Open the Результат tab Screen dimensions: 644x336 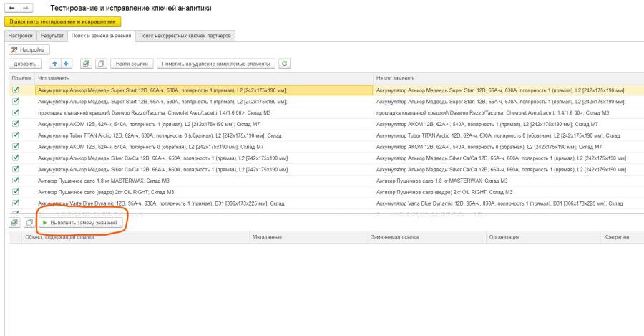coord(52,35)
